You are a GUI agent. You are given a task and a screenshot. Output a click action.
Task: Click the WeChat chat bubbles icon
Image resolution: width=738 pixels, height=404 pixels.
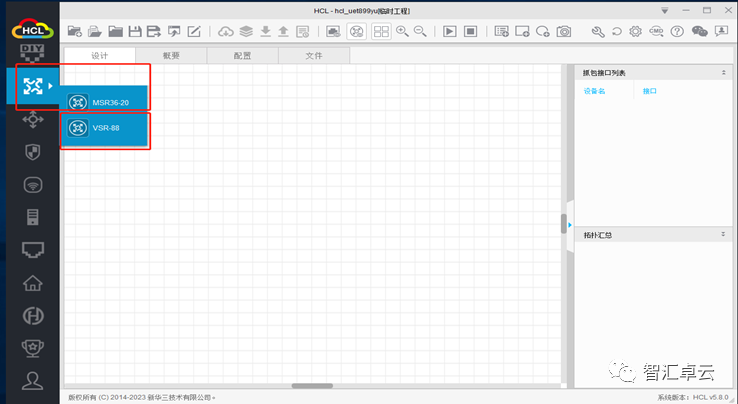click(x=699, y=32)
